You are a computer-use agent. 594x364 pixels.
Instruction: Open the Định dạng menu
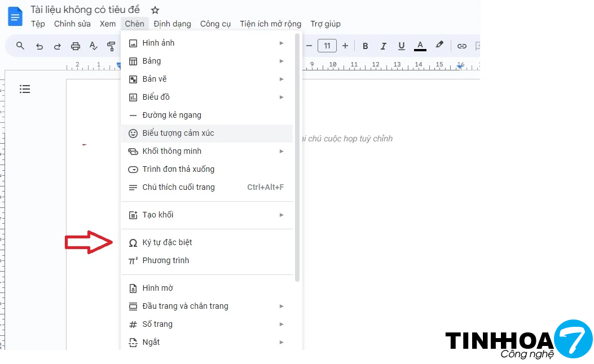tap(172, 24)
